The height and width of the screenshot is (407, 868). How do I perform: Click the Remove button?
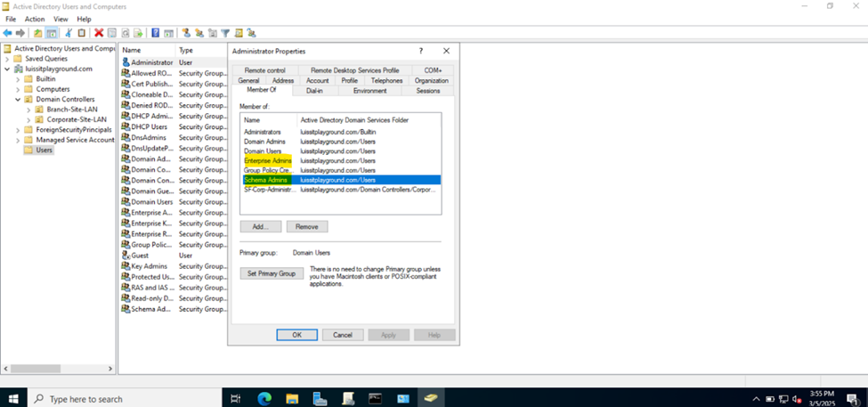coord(306,226)
